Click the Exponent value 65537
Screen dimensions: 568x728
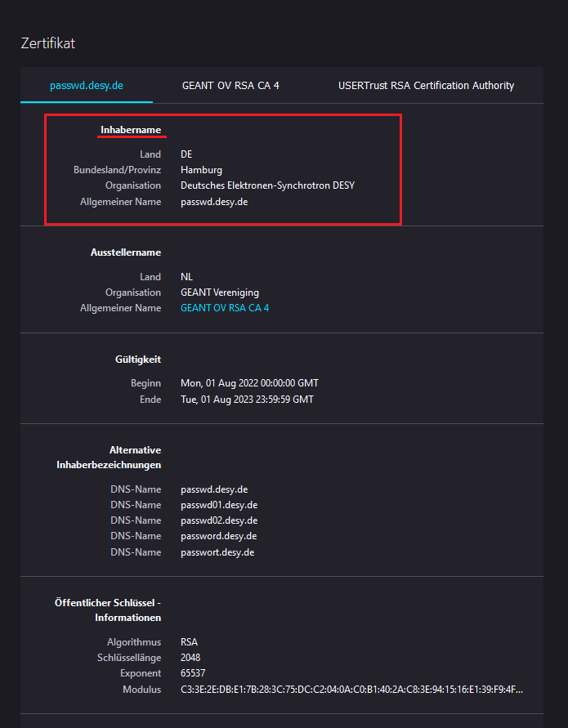pyautogui.click(x=193, y=673)
